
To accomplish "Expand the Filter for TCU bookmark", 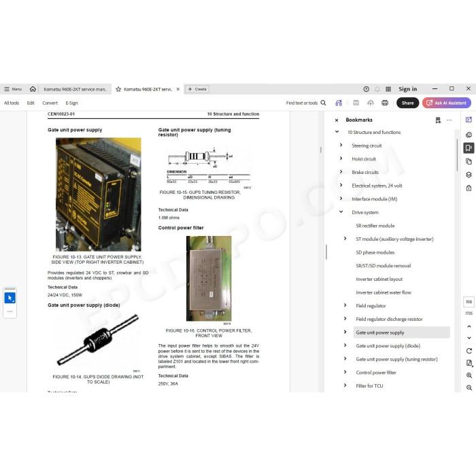I will tap(345, 386).
